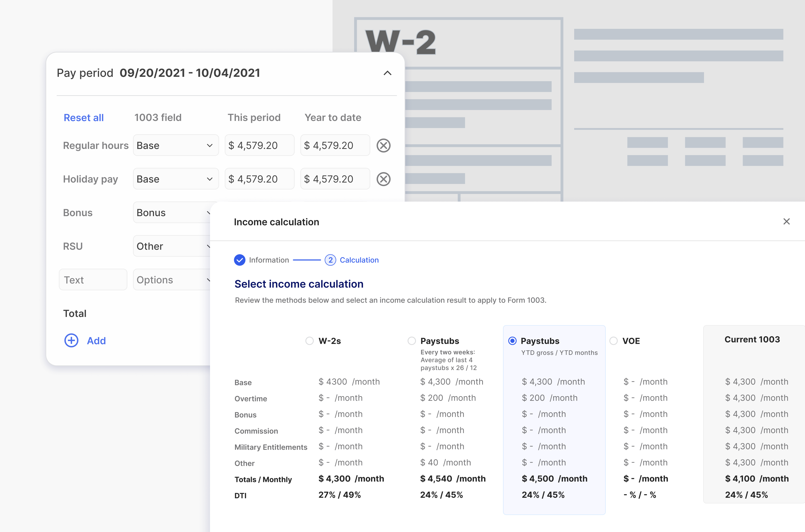Open the Options dropdown
805x532 pixels.
(x=172, y=280)
